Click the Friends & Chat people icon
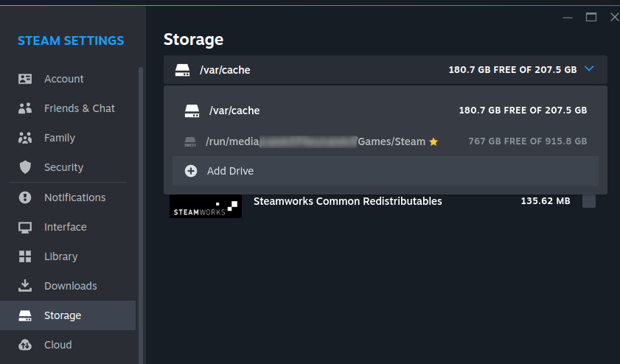Screen dimensions: 620x364 25,108
